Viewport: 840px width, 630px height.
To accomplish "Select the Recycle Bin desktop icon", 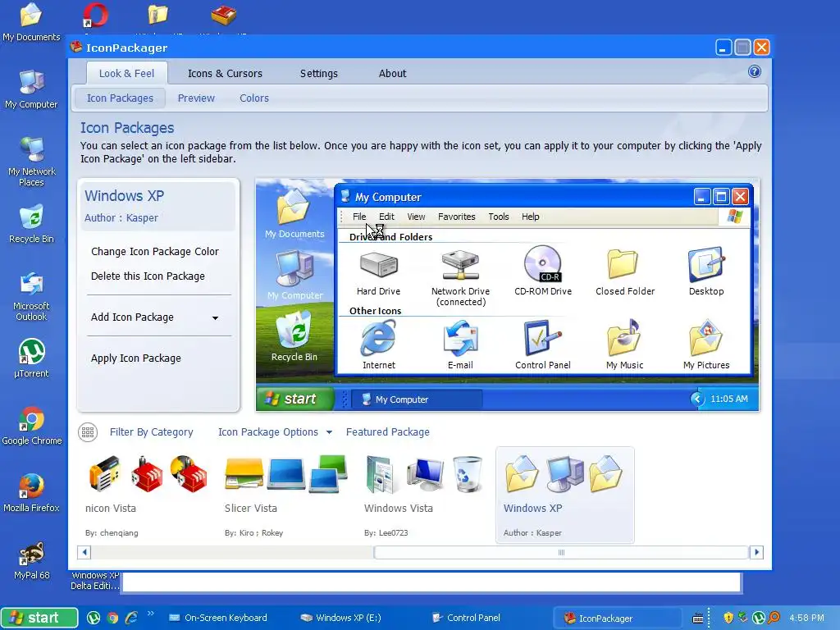I will tap(31, 224).
